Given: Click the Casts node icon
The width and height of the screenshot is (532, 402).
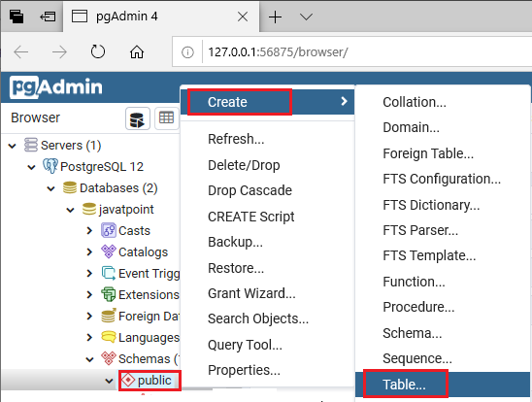Looking at the screenshot, I should click(x=109, y=230).
